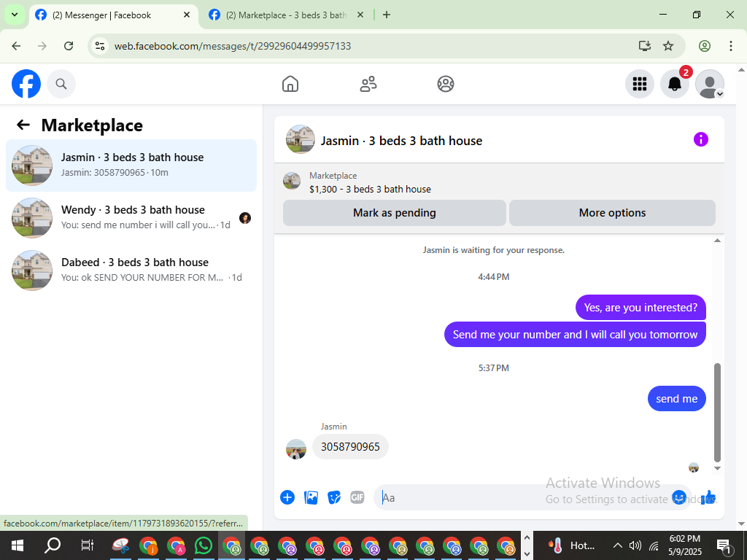Open Facebook search magnifier icon

point(61,84)
